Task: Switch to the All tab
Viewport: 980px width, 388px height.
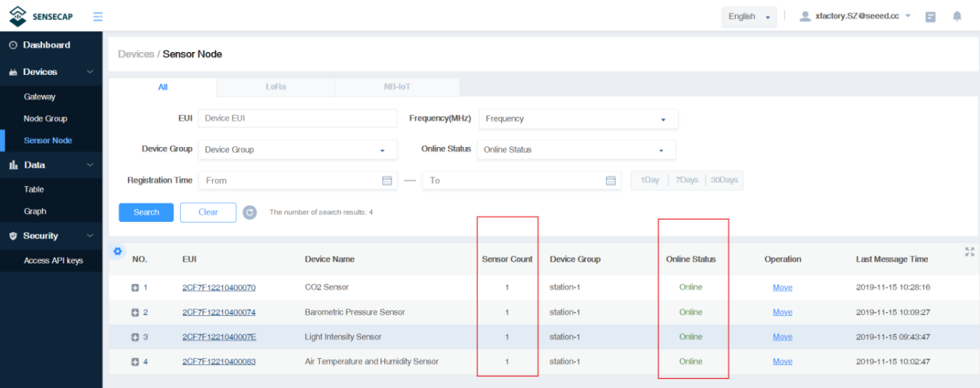Action: pyautogui.click(x=163, y=87)
